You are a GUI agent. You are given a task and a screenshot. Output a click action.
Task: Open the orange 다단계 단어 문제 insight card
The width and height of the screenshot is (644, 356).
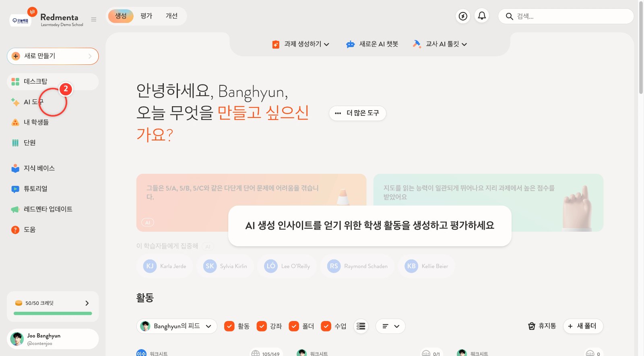pos(251,202)
